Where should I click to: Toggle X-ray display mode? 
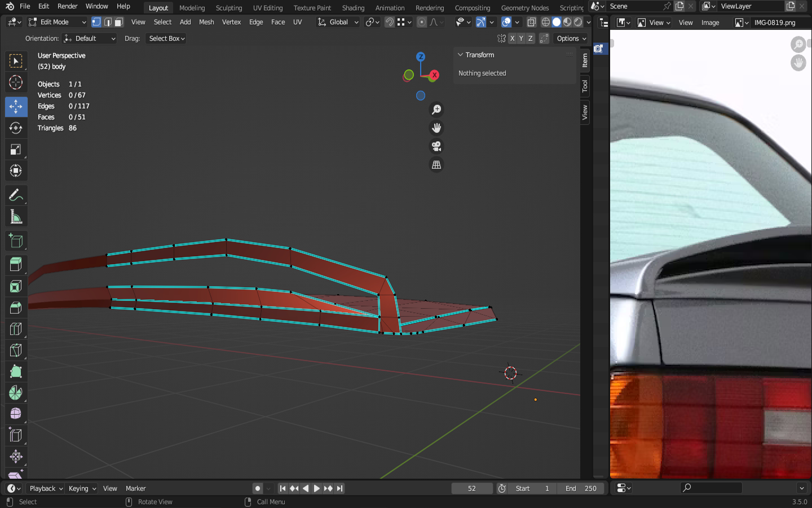tap(531, 22)
